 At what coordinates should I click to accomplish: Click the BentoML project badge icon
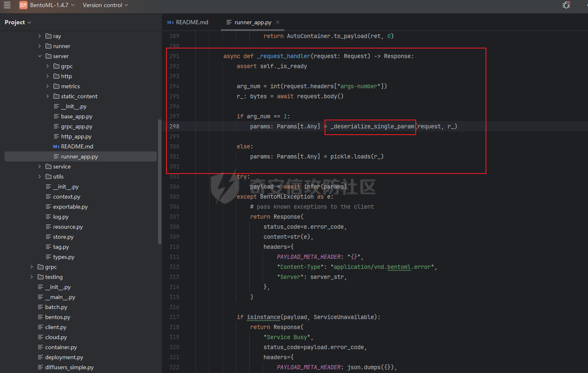coord(23,5)
